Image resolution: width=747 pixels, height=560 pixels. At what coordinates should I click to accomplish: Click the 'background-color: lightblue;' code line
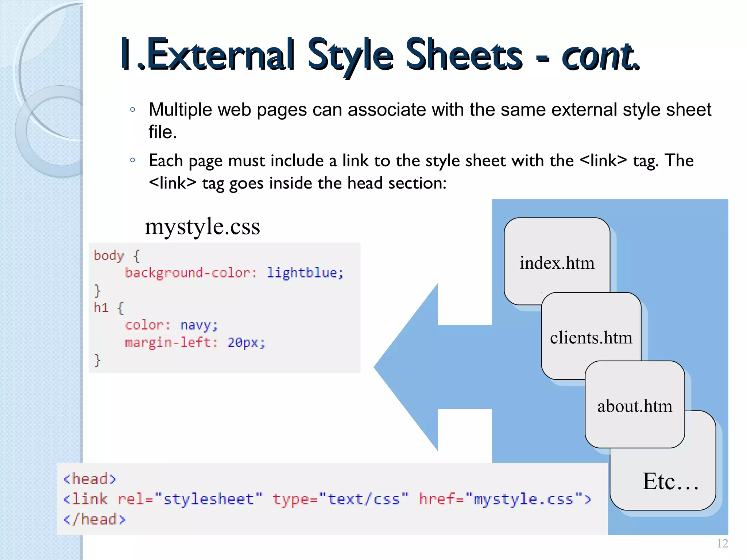pyautogui.click(x=234, y=273)
